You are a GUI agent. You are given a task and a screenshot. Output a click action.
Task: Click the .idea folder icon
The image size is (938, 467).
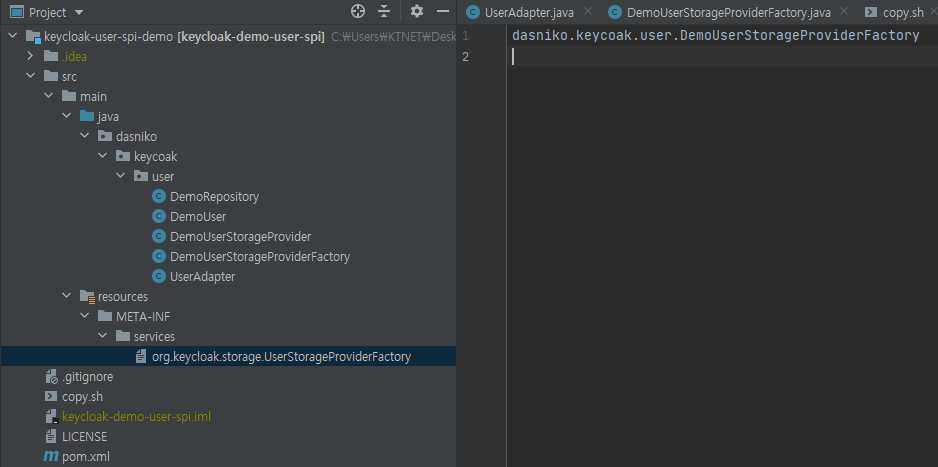coord(51,57)
